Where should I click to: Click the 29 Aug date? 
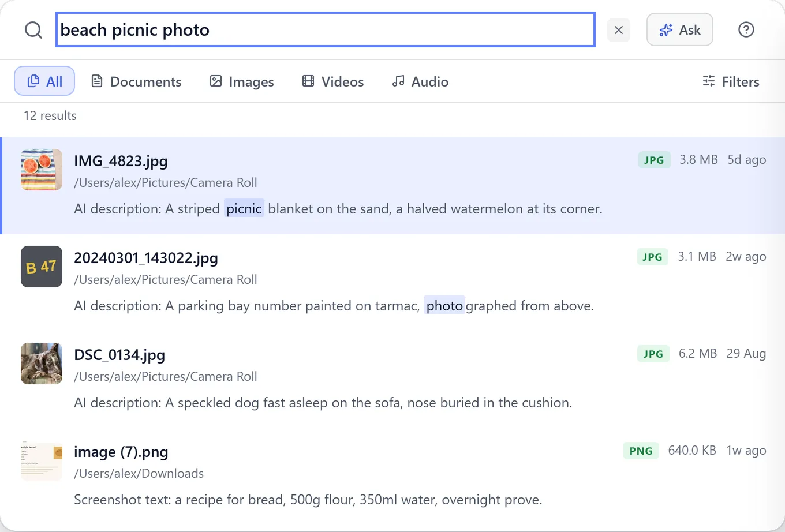pyautogui.click(x=746, y=353)
